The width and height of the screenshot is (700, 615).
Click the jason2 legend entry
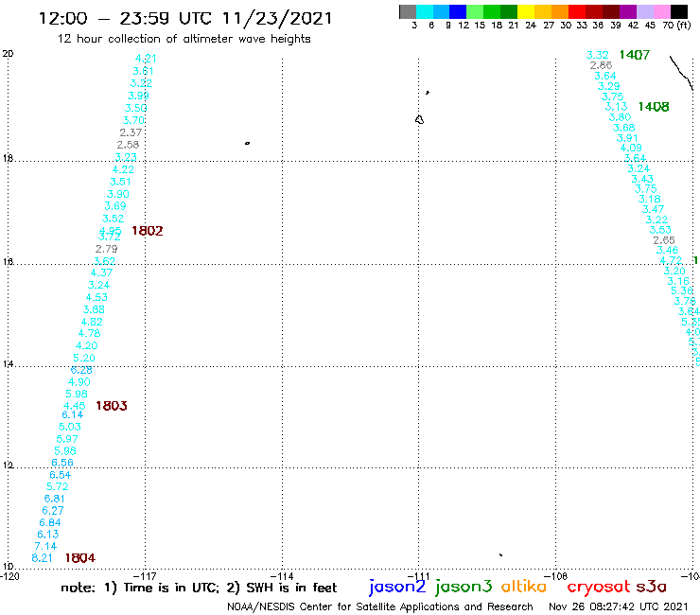click(x=397, y=587)
